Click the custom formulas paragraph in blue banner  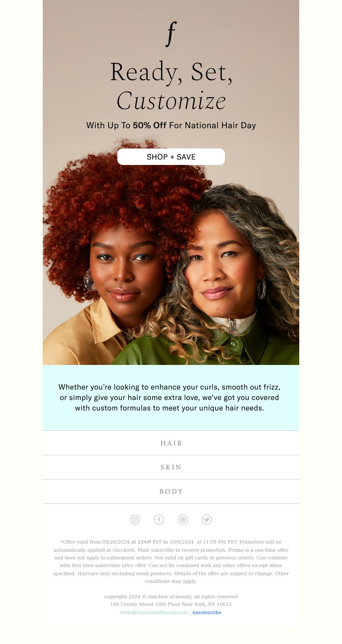tap(170, 397)
